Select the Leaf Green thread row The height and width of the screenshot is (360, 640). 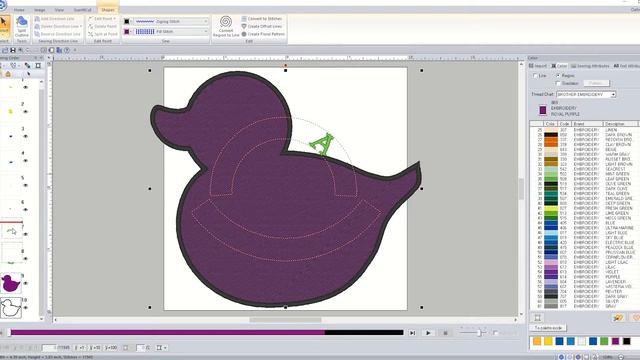tap(584, 179)
